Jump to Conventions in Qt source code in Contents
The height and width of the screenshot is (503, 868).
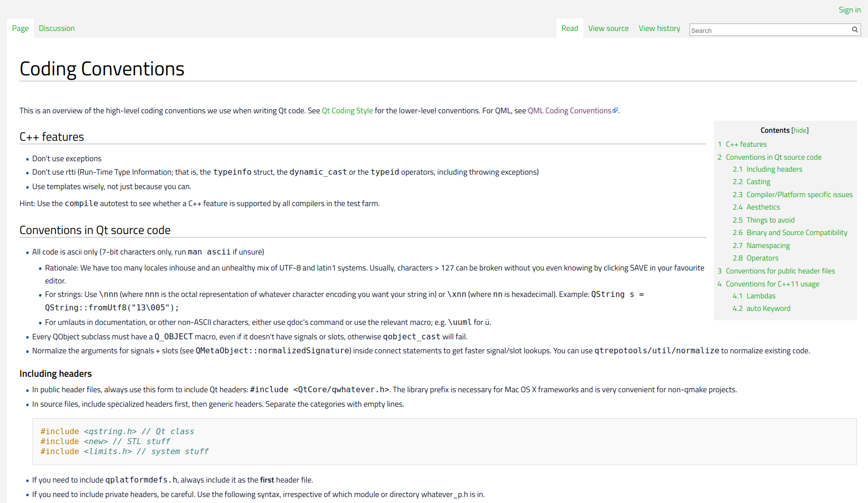click(x=770, y=157)
